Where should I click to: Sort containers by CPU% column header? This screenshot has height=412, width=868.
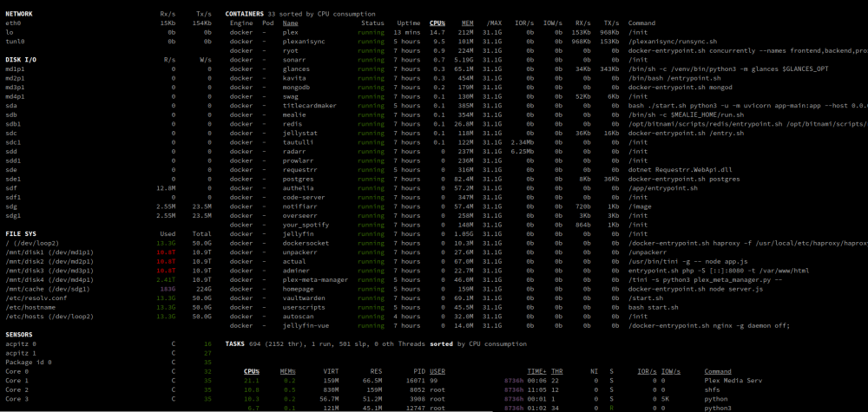tap(437, 23)
